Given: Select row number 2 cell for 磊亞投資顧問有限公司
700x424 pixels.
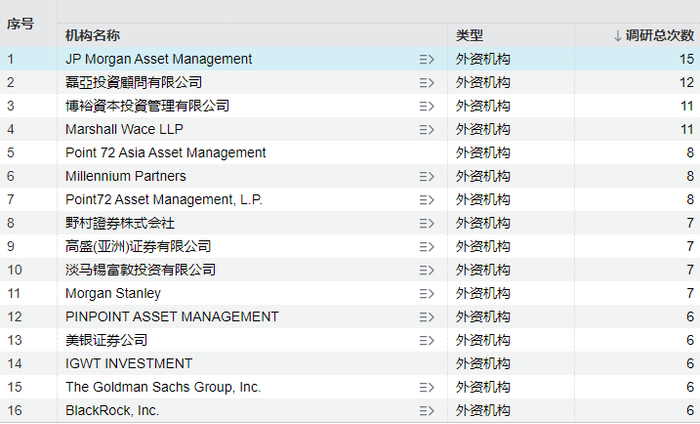Looking at the screenshot, I should 12,82.
